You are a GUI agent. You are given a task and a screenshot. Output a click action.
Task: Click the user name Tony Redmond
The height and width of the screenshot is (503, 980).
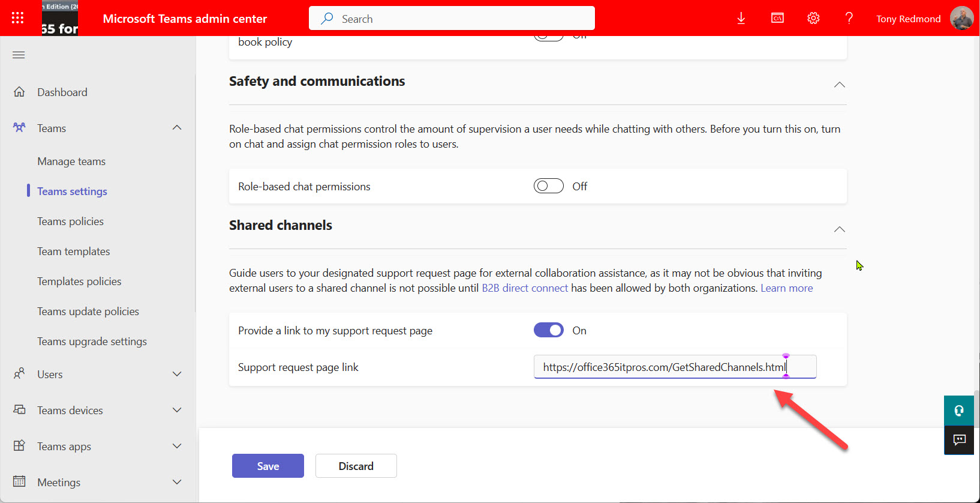tap(908, 19)
